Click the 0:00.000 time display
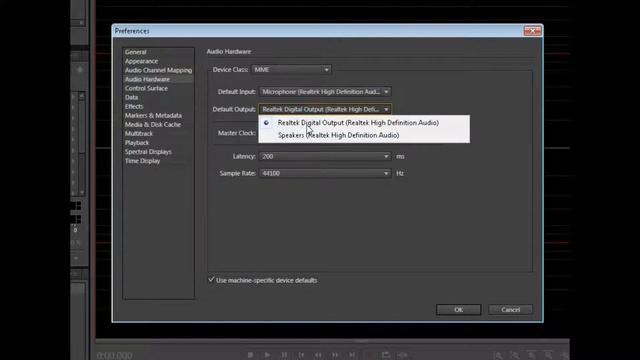Image resolution: width=640 pixels, height=360 pixels. click(115, 356)
